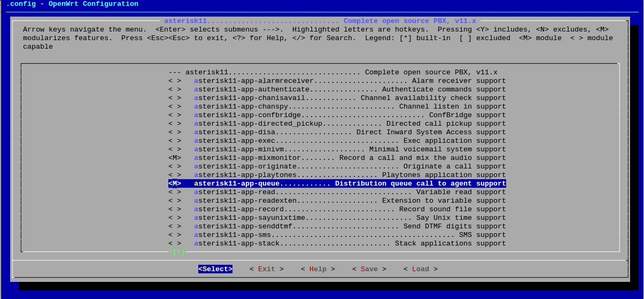Toggle the asterisk11-app-confbridge module selector
The width and height of the screenshot is (644, 299).
click(175, 115)
